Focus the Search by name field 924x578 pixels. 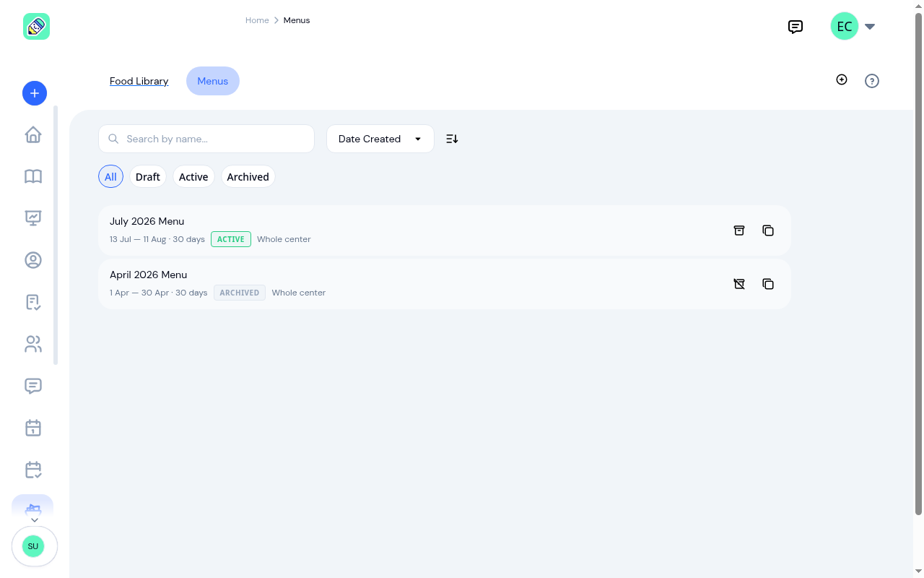click(x=206, y=139)
